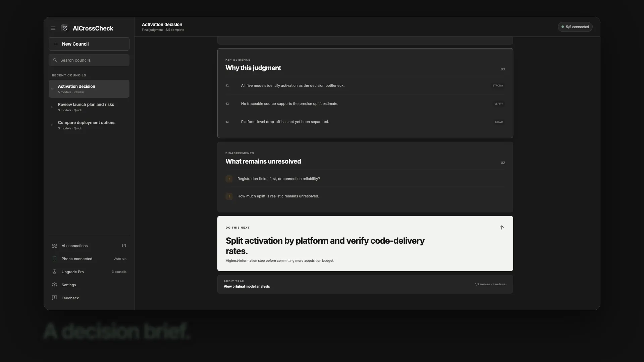Click Registration fields first disagreement row
Screen dimensions: 644x362
pos(365,179)
